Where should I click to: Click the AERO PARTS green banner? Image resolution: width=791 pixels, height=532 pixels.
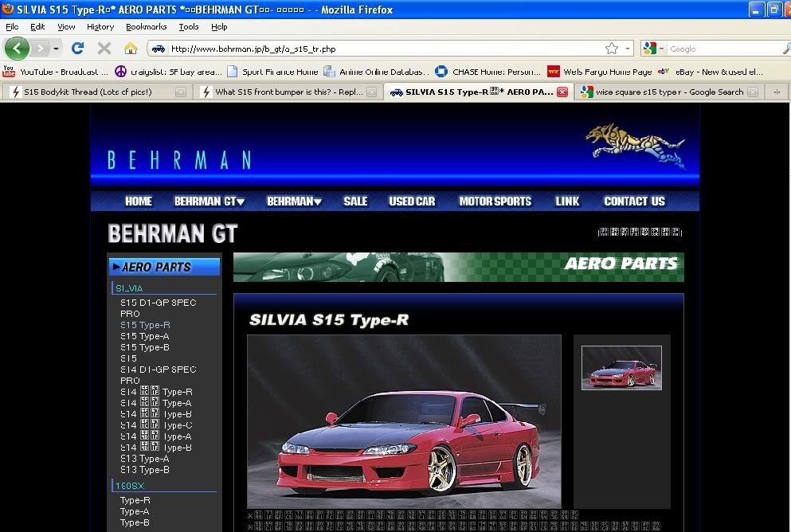[459, 267]
